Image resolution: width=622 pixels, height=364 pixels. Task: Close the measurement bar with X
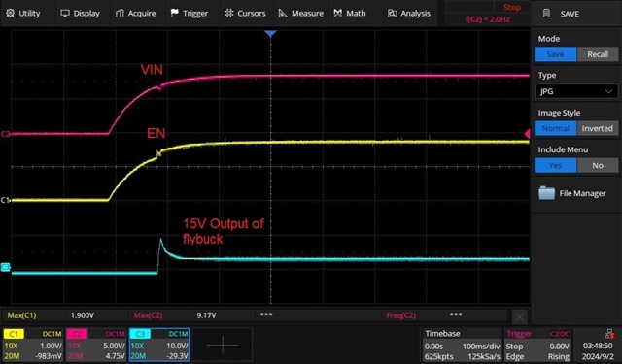520,316
